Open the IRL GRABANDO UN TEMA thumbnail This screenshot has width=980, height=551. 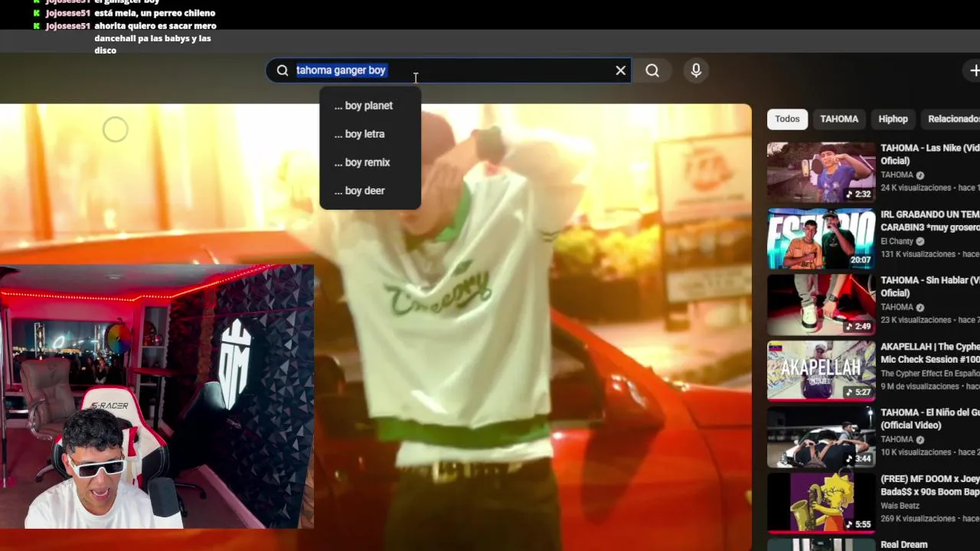[821, 238]
